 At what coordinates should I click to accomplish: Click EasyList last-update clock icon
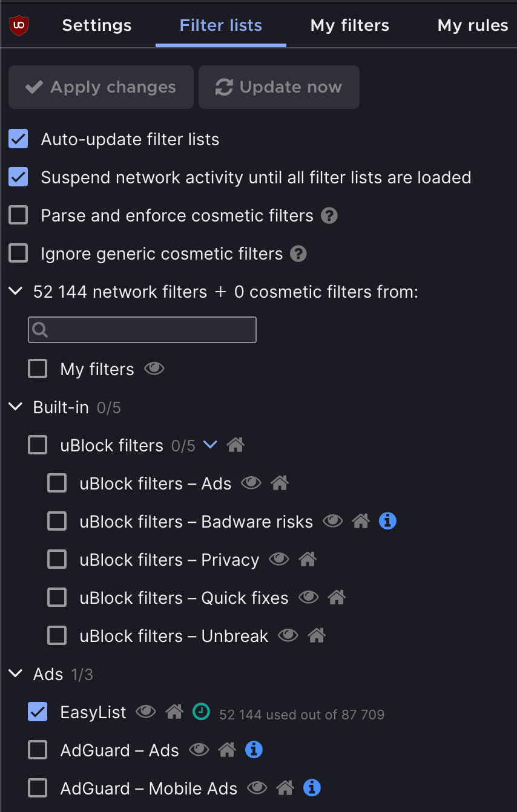coord(201,712)
